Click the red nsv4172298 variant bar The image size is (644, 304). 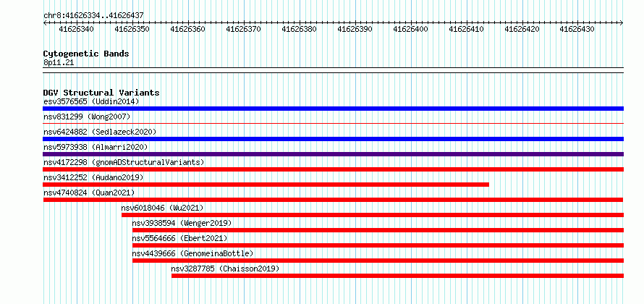[333, 169]
